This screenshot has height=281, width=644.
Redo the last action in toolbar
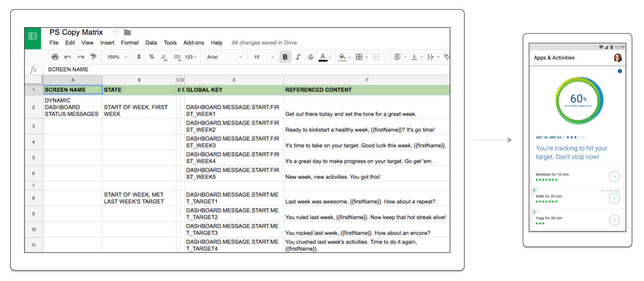click(81, 57)
